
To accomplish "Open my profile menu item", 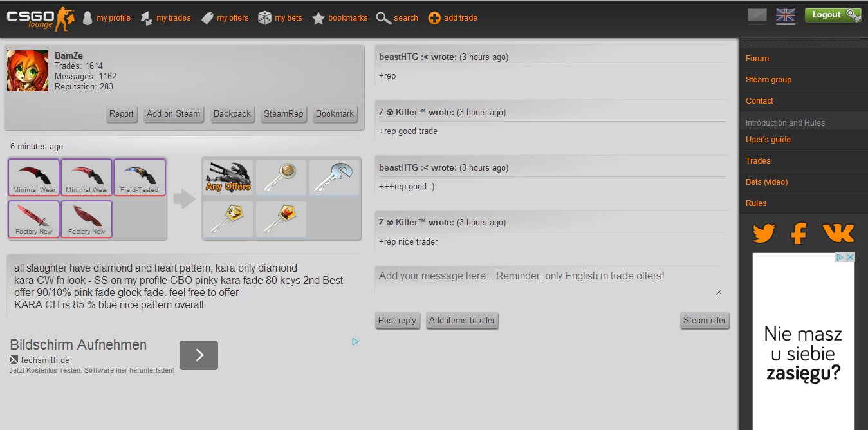I will pos(113,18).
